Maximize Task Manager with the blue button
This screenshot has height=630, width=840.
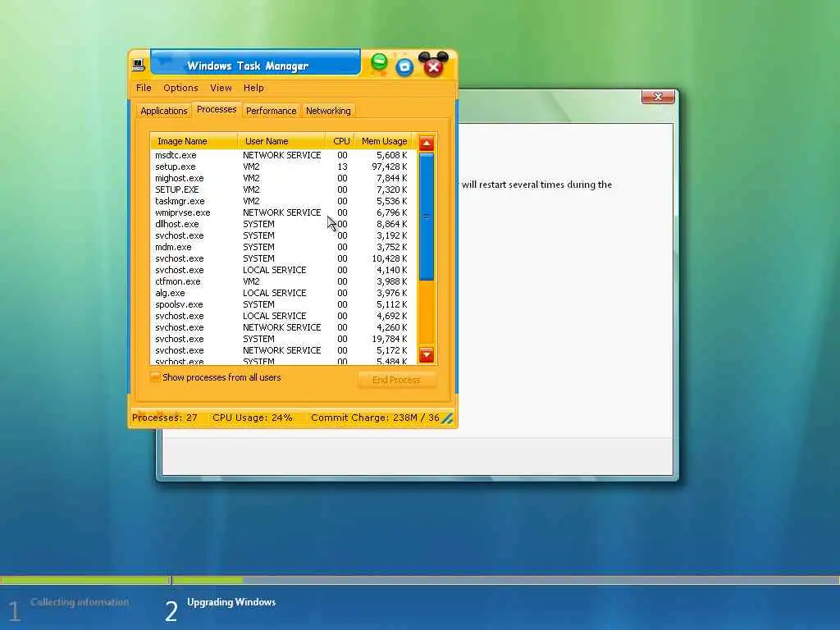(x=404, y=66)
